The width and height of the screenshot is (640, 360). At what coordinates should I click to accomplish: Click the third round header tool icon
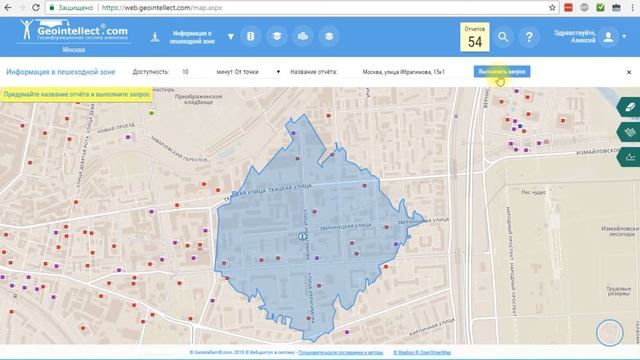click(x=303, y=36)
